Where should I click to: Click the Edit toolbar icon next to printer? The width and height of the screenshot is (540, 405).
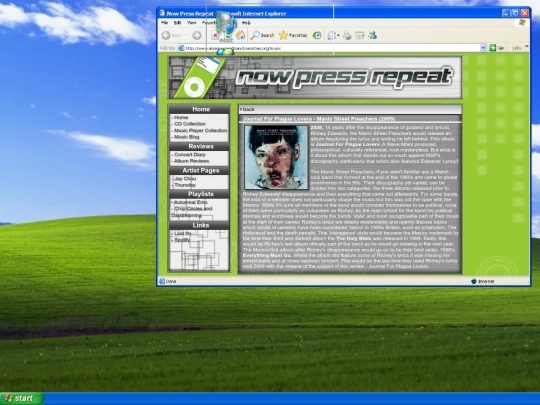[x=360, y=35]
